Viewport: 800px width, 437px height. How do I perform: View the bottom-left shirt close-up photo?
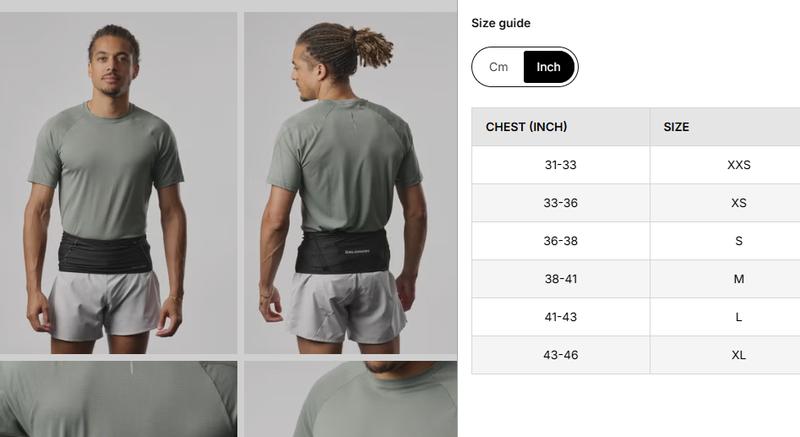(118, 399)
